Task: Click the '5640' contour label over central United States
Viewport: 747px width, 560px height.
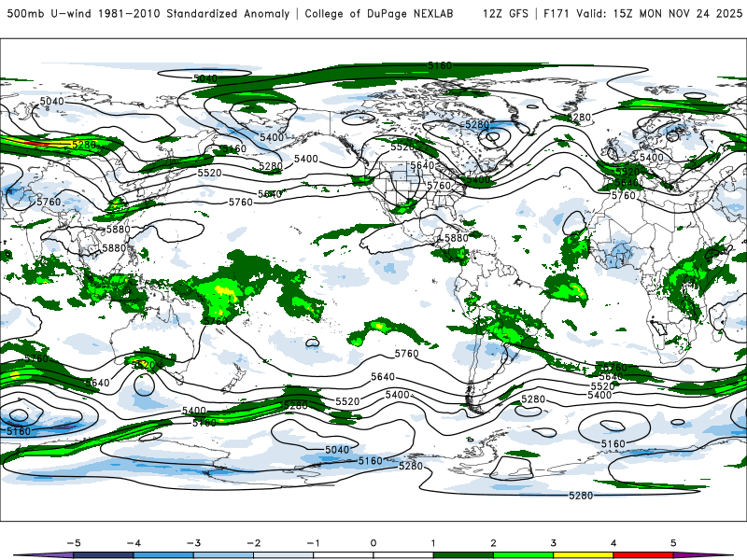Action: (x=422, y=165)
